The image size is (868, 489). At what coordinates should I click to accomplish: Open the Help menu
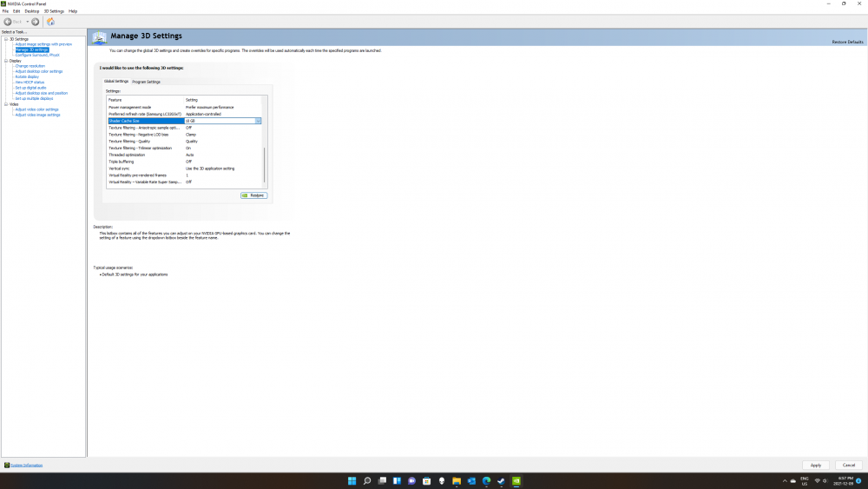point(73,11)
